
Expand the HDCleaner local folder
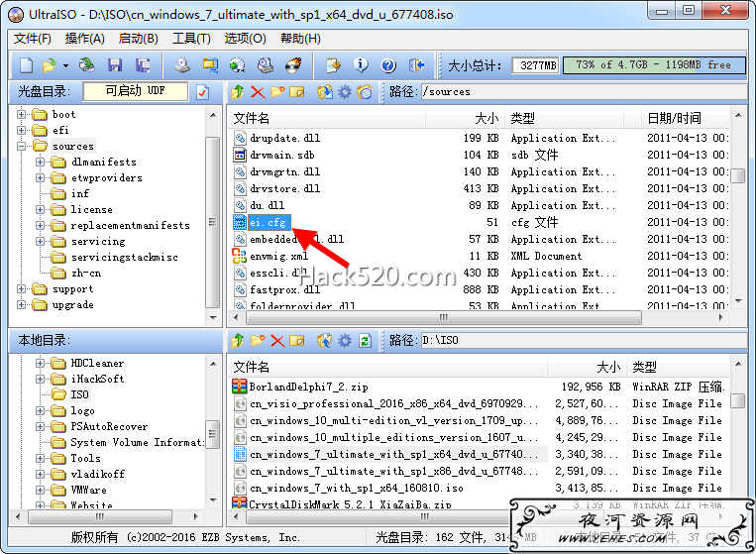coord(40,363)
